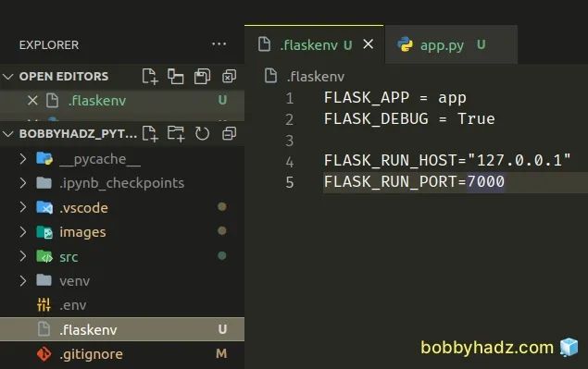Click line number 3 in the gutter
This screenshot has width=588, height=369.
click(289, 141)
